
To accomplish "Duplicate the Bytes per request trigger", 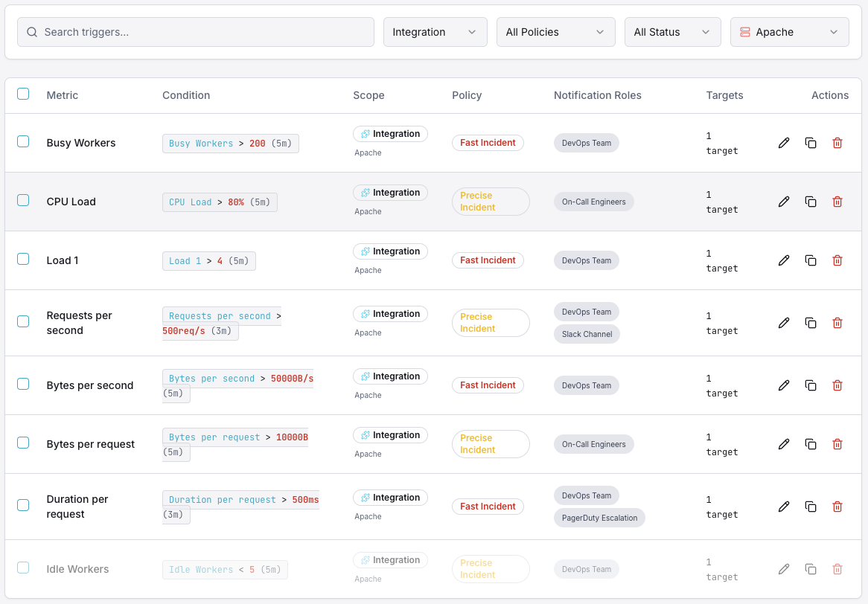I will [811, 443].
